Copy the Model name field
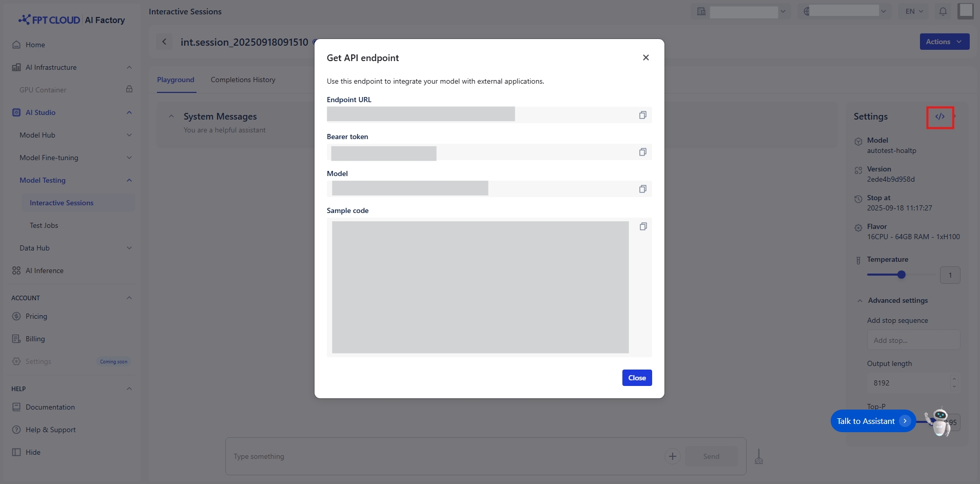Screen dimensions: 980x484 pos(642,189)
